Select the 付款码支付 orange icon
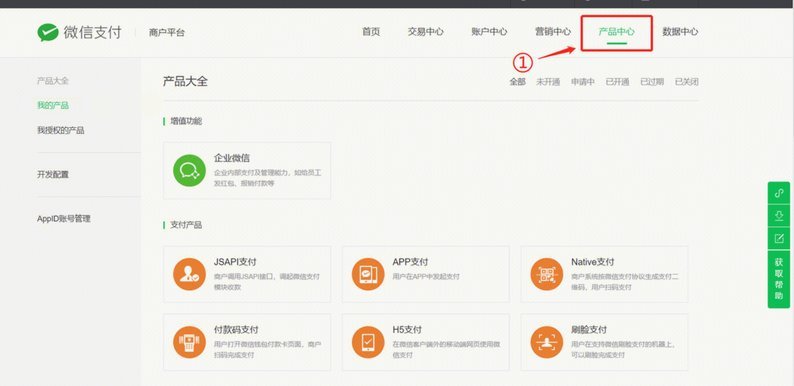Image resolution: width=794 pixels, height=386 pixels. [189, 342]
